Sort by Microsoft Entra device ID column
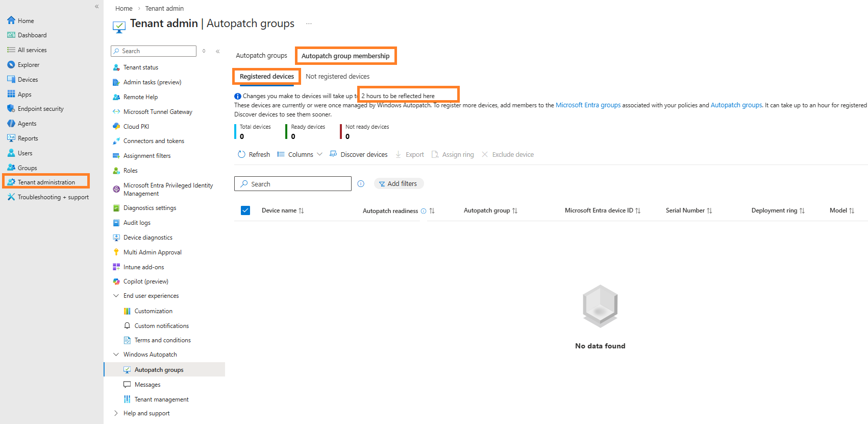This screenshot has width=868, height=424. tap(603, 210)
